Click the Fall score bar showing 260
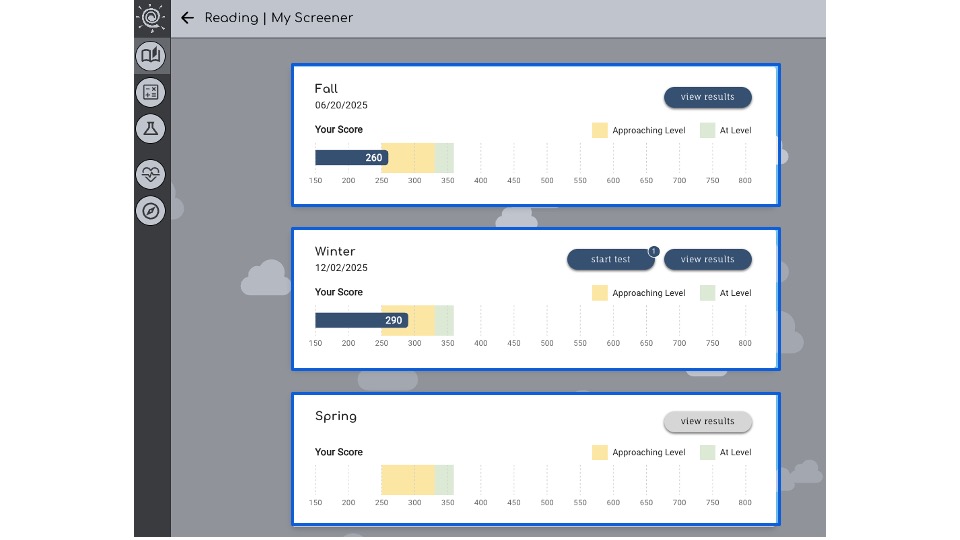This screenshot has width=960, height=540. pyautogui.click(x=351, y=157)
